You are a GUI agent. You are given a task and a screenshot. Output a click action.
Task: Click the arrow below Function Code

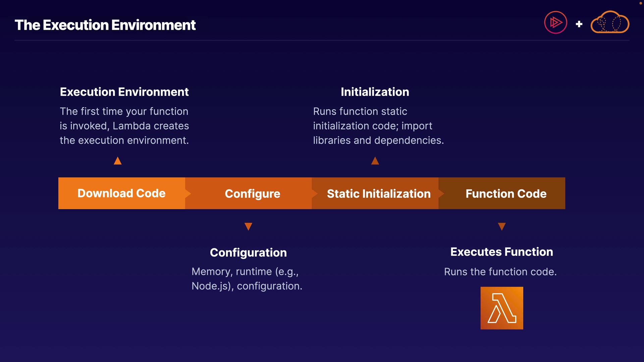(x=501, y=227)
